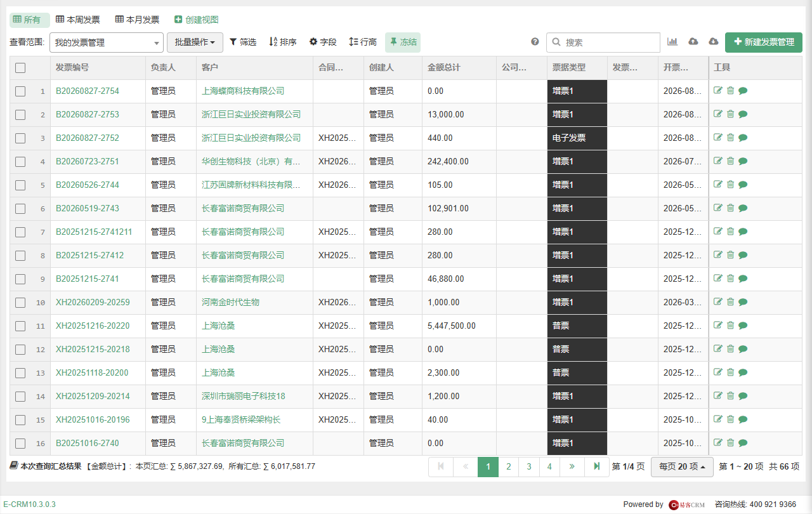Click into the 搜索 search field

603,43
